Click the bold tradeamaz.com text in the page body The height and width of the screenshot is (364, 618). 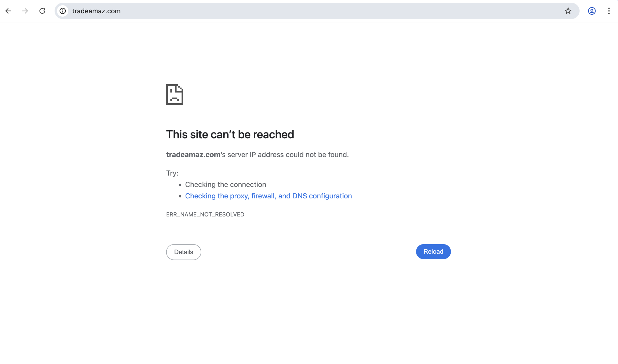point(193,155)
